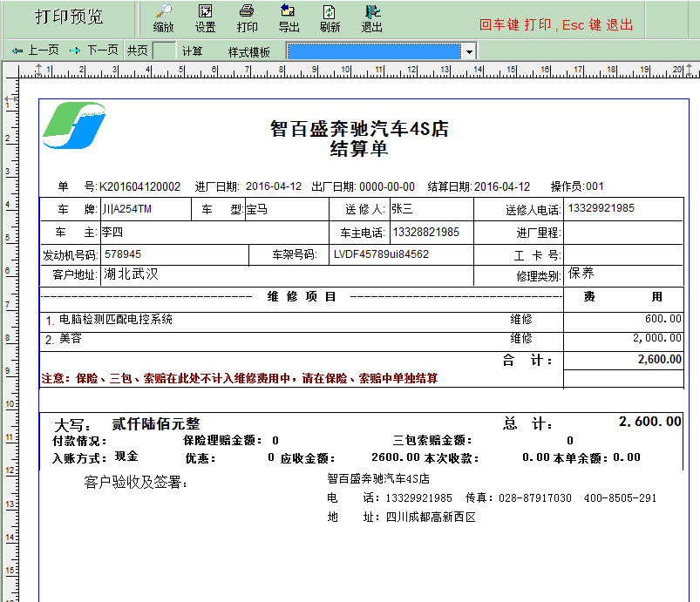
Task: Click the 总计 grand total 2,600.00
Action: 650,422
